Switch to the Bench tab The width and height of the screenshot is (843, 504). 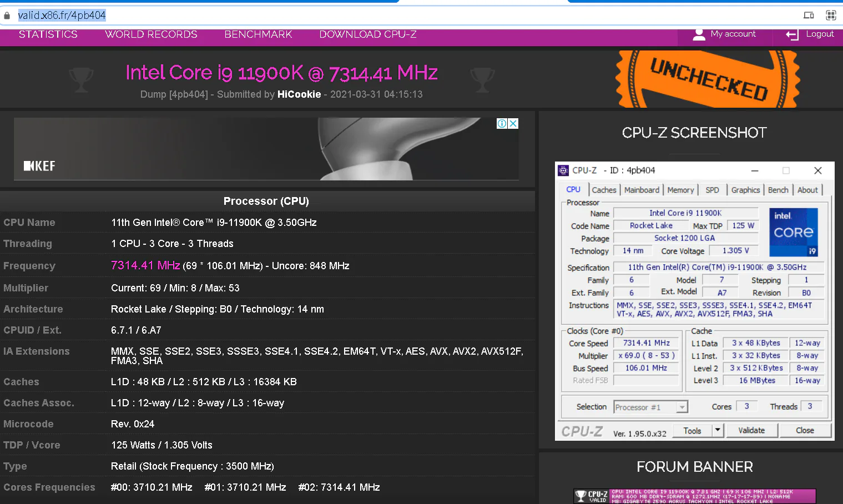tap(778, 190)
